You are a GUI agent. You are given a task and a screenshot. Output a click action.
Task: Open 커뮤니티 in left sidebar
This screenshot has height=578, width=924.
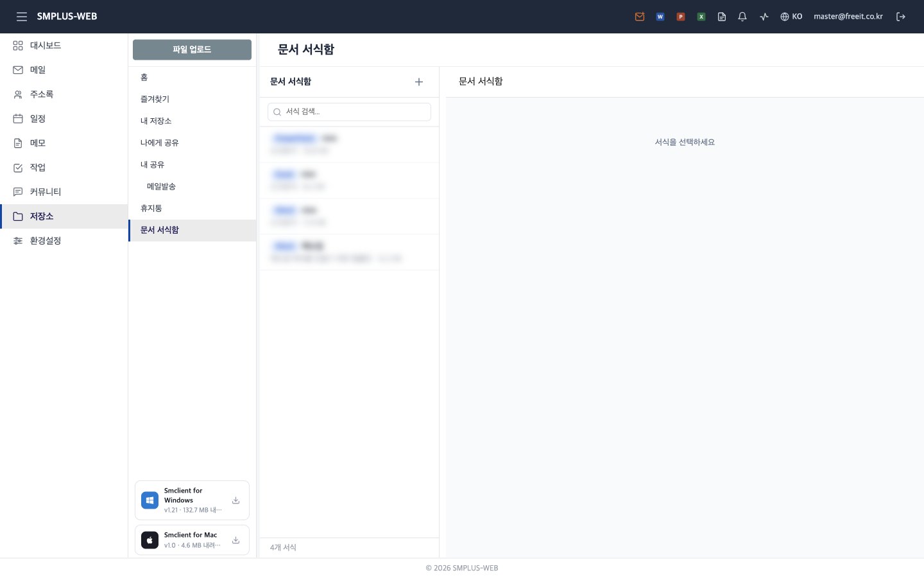point(64,192)
